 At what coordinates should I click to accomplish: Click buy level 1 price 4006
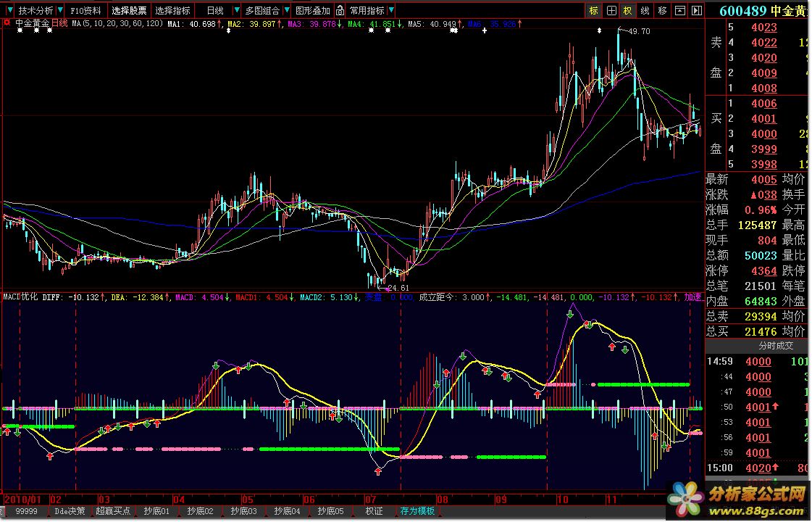[764, 104]
